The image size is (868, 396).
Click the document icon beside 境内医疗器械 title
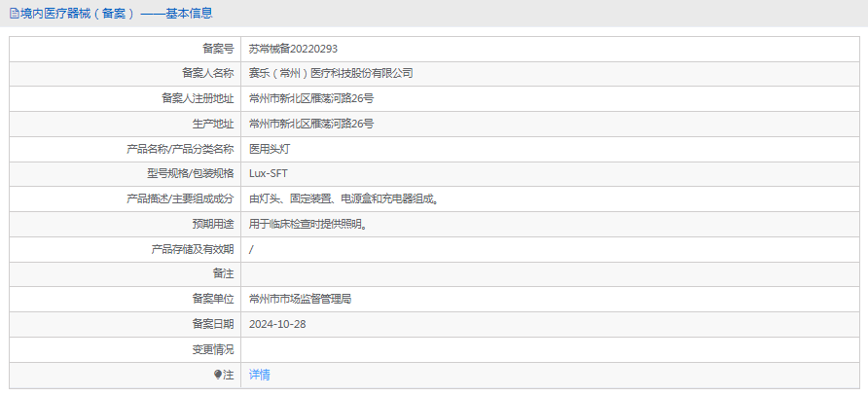tap(14, 14)
